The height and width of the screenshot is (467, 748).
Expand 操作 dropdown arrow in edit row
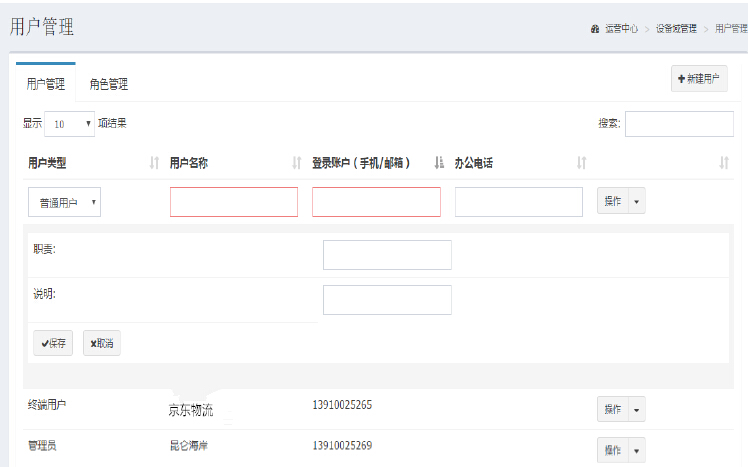[x=637, y=201]
